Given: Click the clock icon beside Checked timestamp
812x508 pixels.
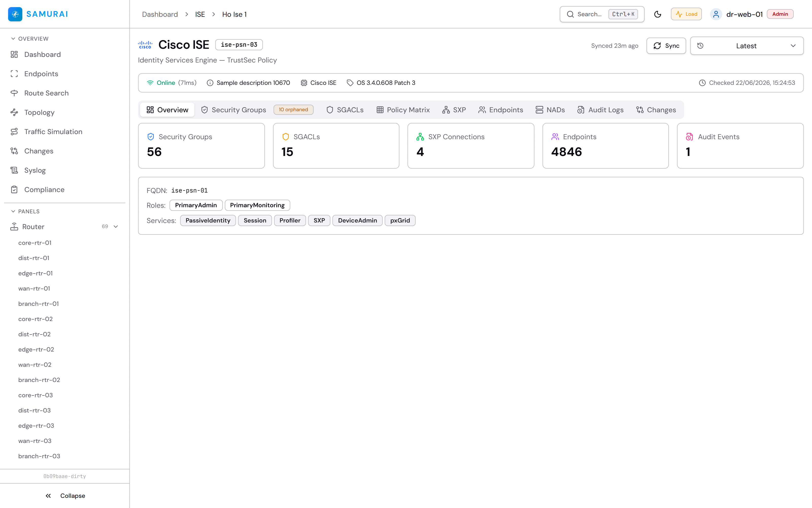Looking at the screenshot, I should [702, 83].
